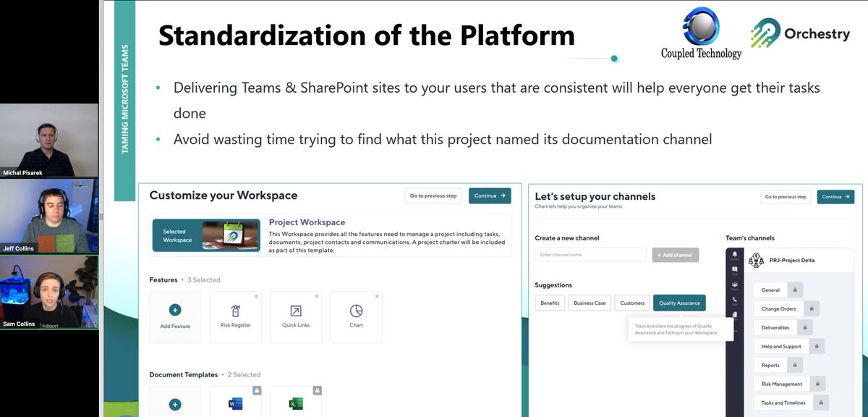868x417 pixels.
Task: Click the lock beside Tasks and Timelines
Action: pyautogui.click(x=820, y=403)
